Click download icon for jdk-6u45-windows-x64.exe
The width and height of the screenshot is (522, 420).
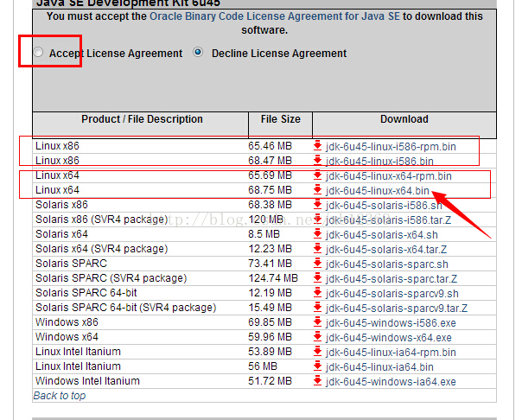[317, 337]
